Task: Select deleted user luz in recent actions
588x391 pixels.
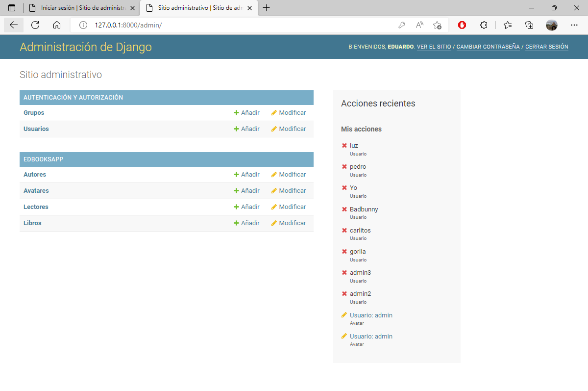Action: point(354,146)
